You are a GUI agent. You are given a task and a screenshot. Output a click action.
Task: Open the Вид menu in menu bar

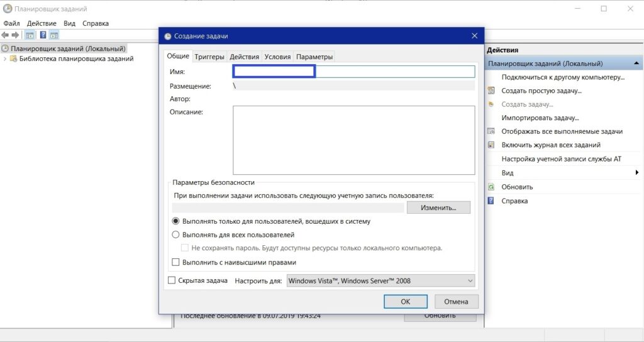pyautogui.click(x=69, y=23)
